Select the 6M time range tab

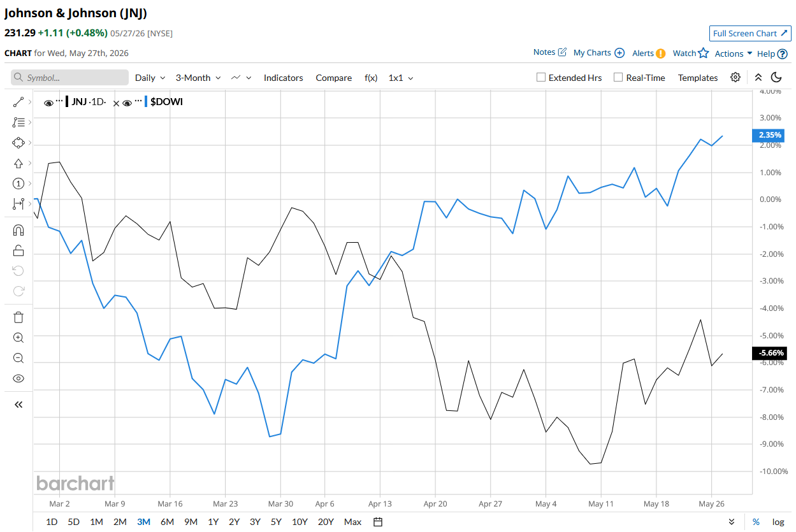click(x=167, y=522)
